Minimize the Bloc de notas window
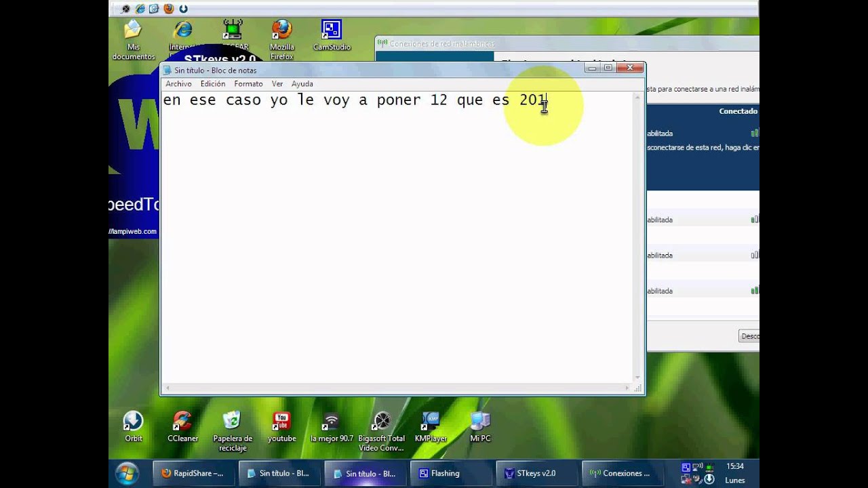This screenshot has height=488, width=868. [x=592, y=67]
